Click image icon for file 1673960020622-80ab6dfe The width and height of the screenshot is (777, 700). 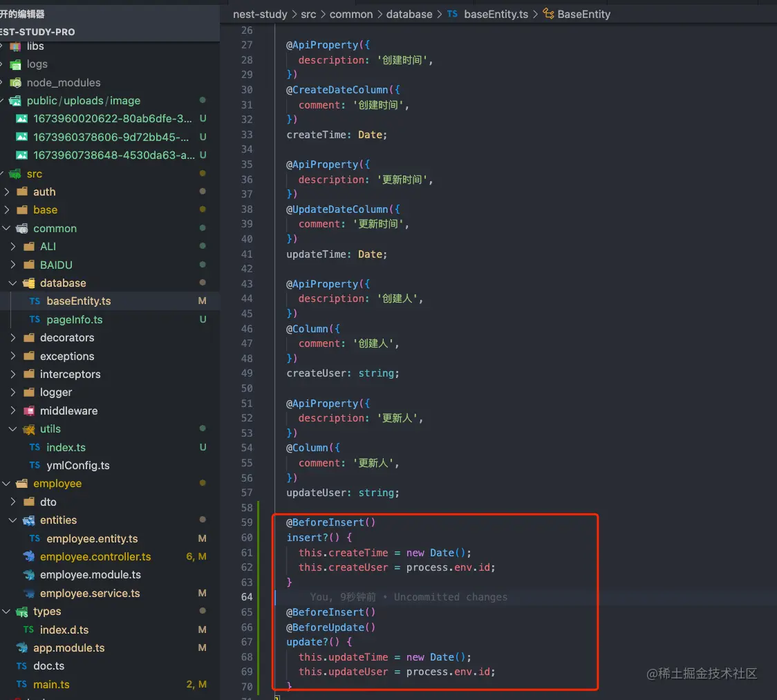[x=22, y=119]
